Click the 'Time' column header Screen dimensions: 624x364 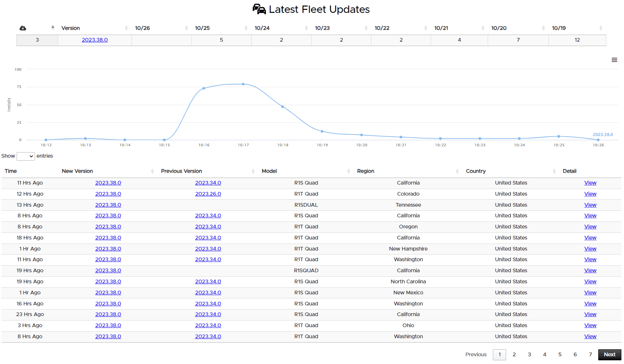11,171
